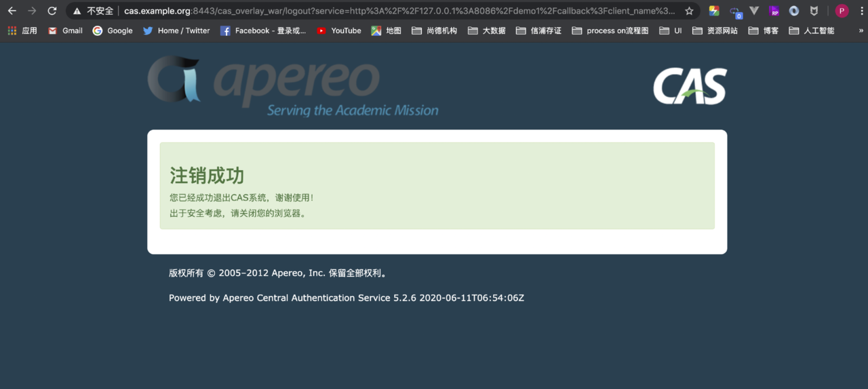Screen dimensions: 868x389
Task: Click the address bar URL field
Action: [x=399, y=11]
